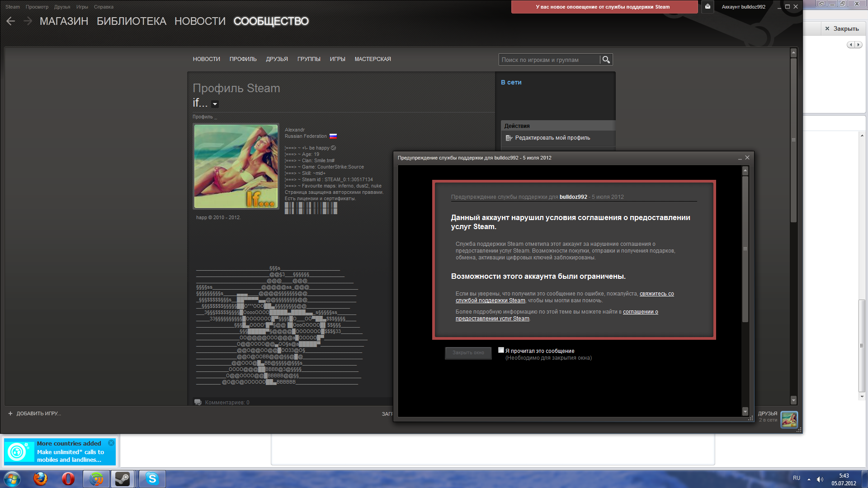Screen dimensions: 868x488
Task: Click the switch-view icon in Skype title bar
Action: click(821, 4)
